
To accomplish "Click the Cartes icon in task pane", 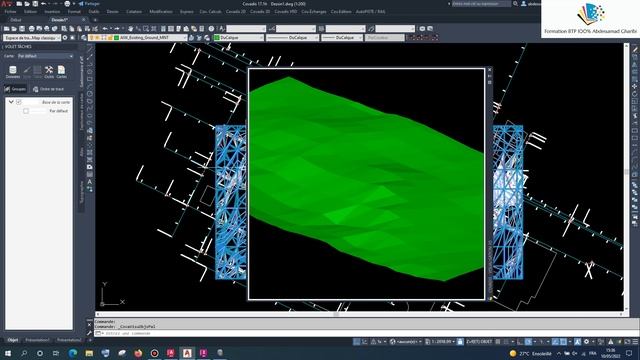I will tap(61, 71).
